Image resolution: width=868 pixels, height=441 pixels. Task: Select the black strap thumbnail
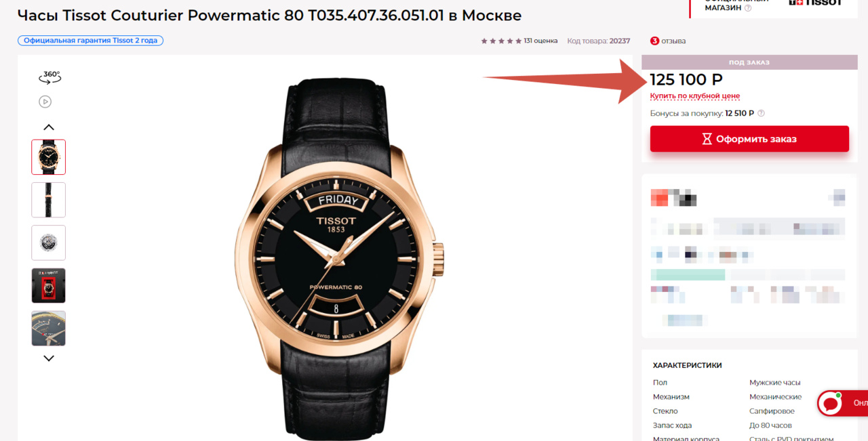click(49, 200)
